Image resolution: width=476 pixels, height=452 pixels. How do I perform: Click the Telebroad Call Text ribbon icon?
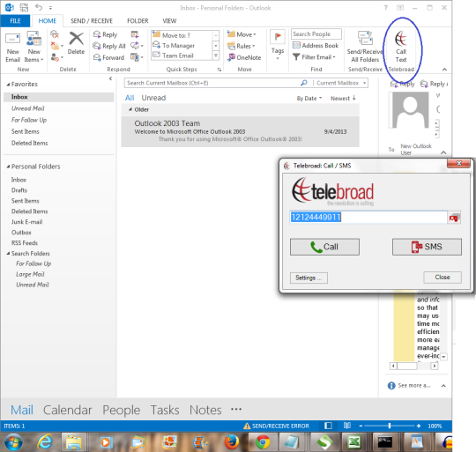tap(401, 46)
